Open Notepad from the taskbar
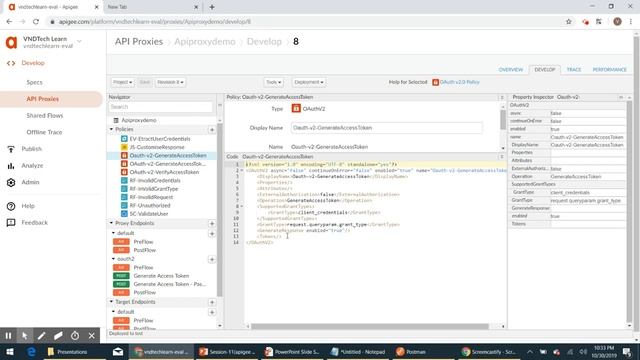 (358, 352)
